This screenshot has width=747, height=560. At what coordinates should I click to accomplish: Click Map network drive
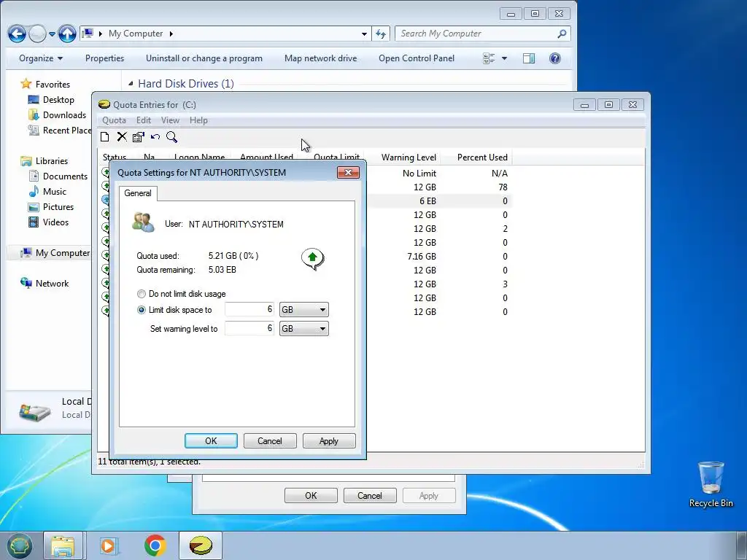tap(321, 58)
